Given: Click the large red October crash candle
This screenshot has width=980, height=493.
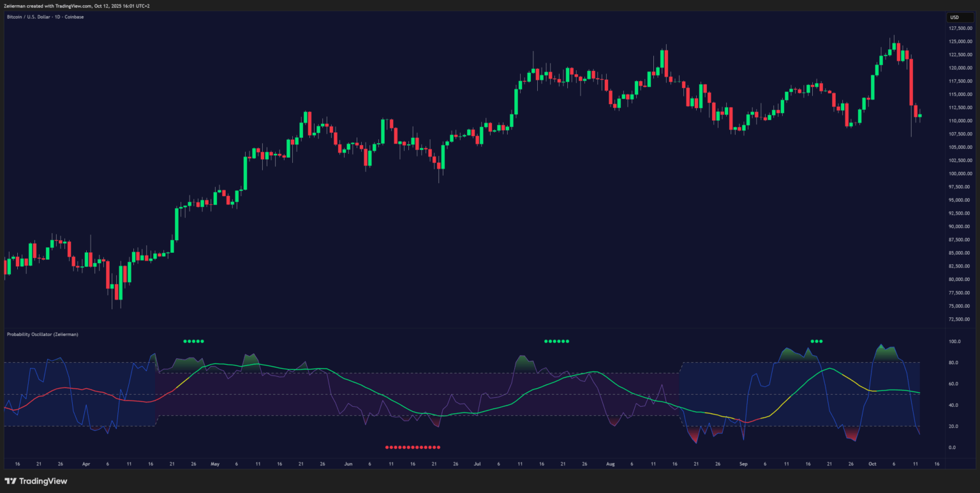Looking at the screenshot, I should point(911,82).
